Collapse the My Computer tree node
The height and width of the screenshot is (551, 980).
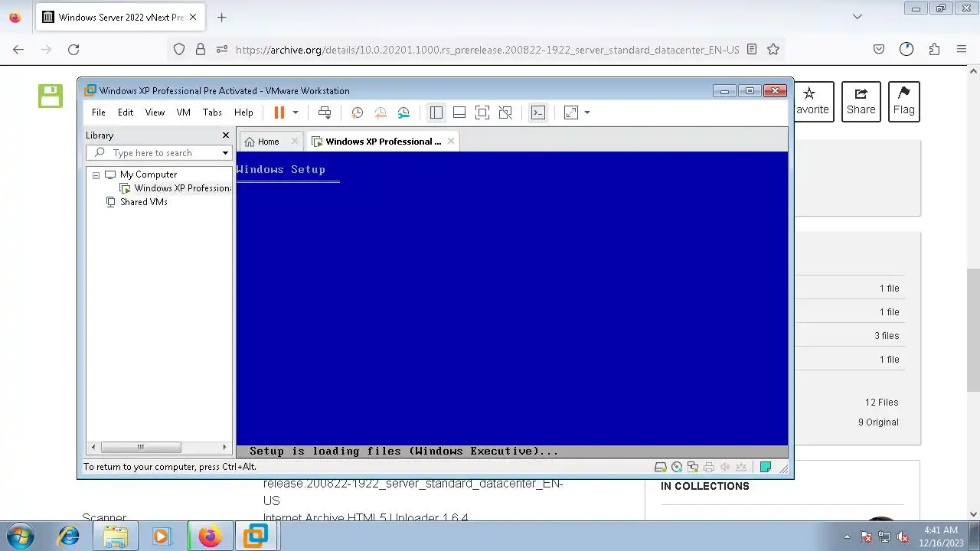(96, 175)
